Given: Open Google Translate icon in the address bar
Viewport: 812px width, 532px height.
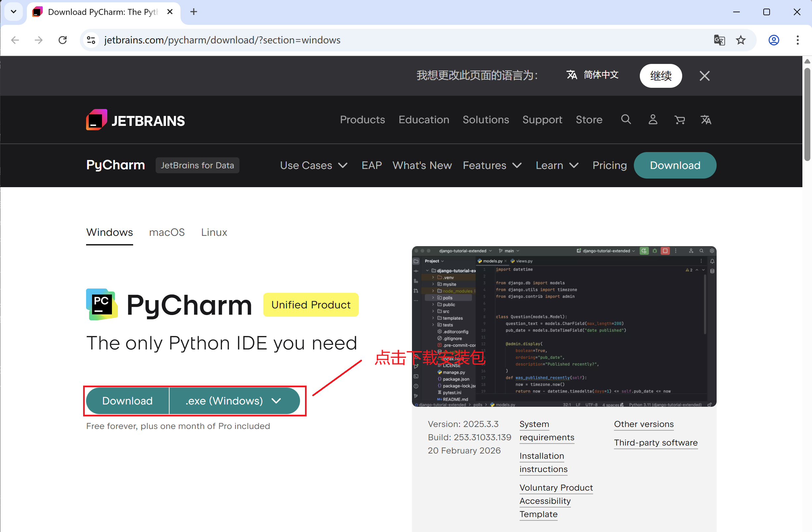Looking at the screenshot, I should click(719, 40).
